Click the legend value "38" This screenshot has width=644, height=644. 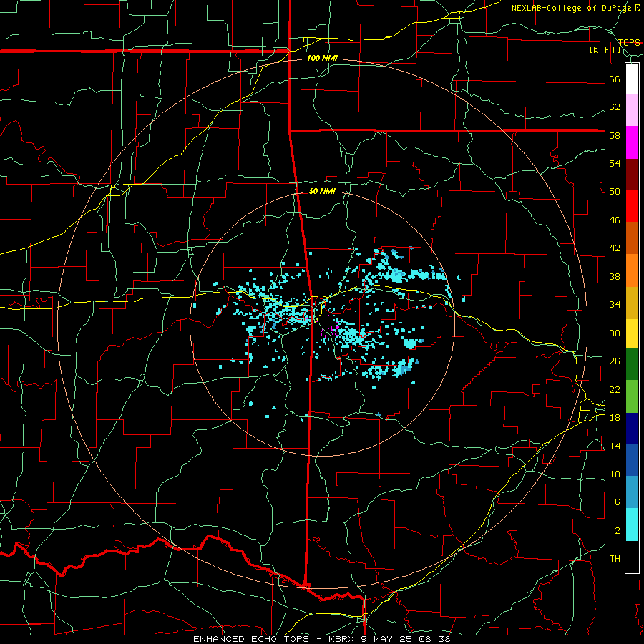pyautogui.click(x=615, y=276)
